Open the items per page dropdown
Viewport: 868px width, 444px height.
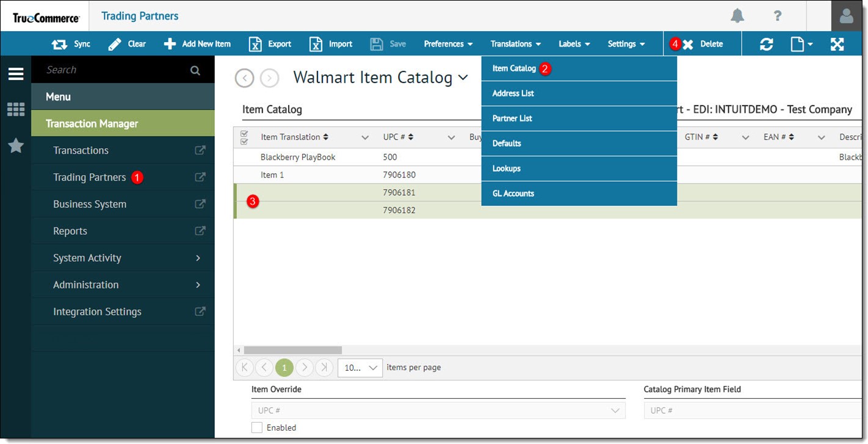(x=360, y=367)
